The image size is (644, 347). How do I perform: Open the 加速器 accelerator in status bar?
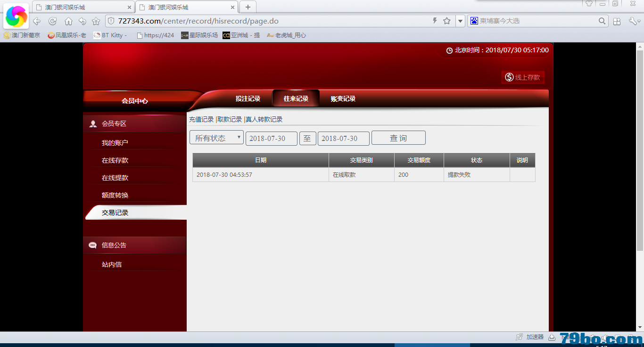coord(530,337)
